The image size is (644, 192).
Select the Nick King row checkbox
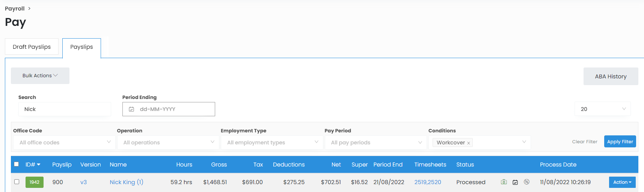coord(17,182)
